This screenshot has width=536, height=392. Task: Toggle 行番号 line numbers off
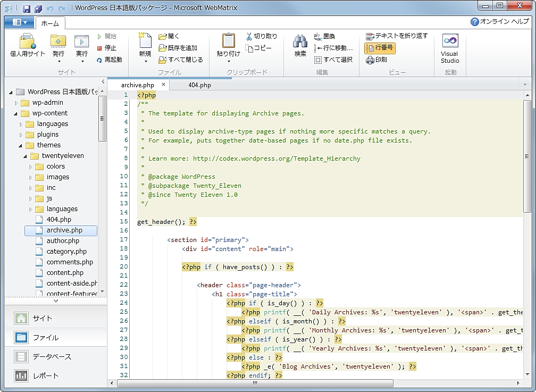381,48
